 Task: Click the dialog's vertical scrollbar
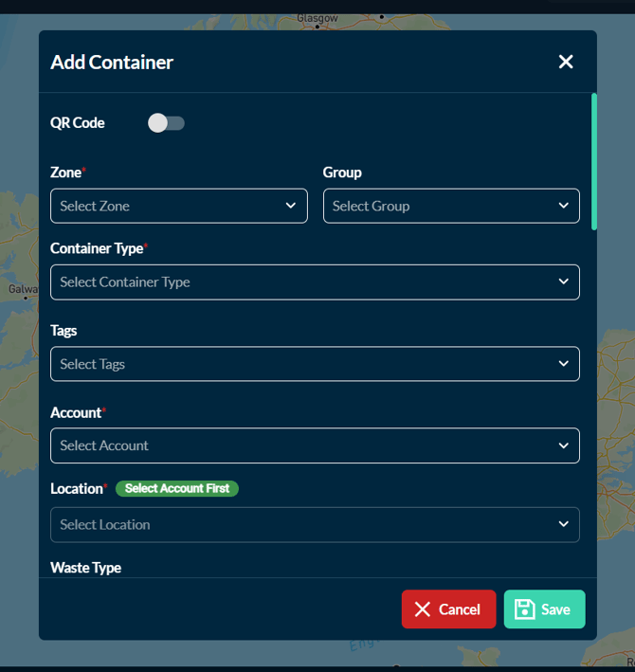click(594, 161)
